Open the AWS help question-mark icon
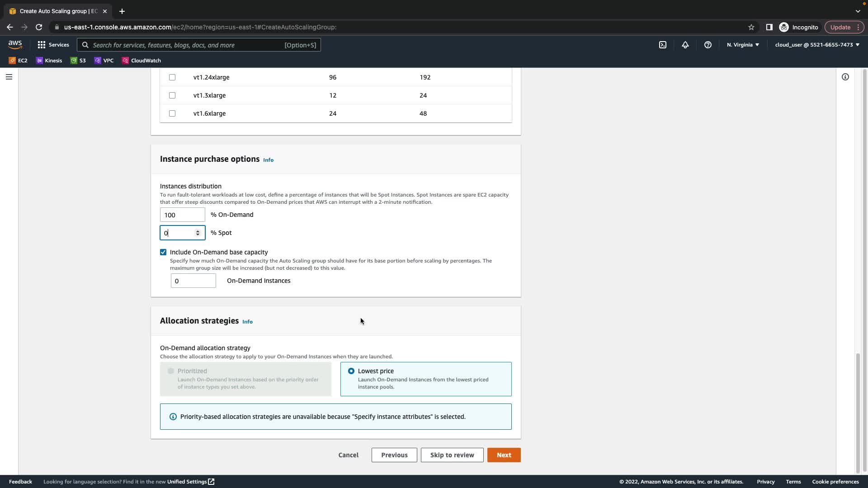 708,45
